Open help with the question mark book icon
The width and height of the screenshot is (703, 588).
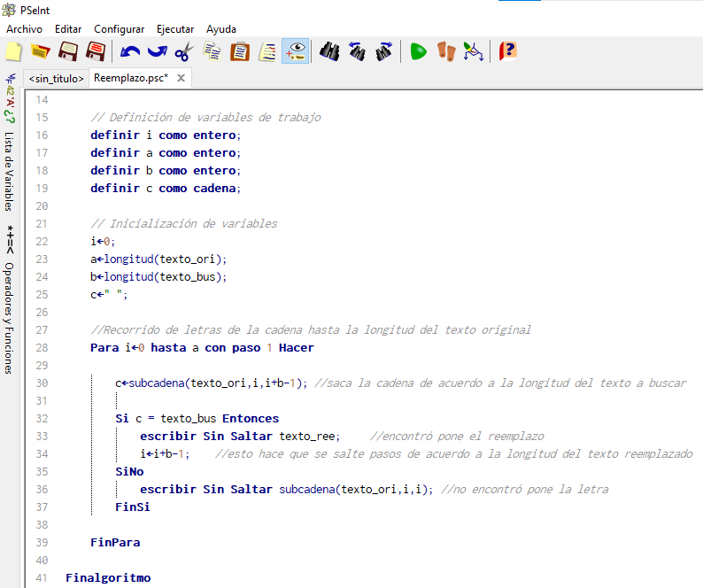(x=508, y=51)
